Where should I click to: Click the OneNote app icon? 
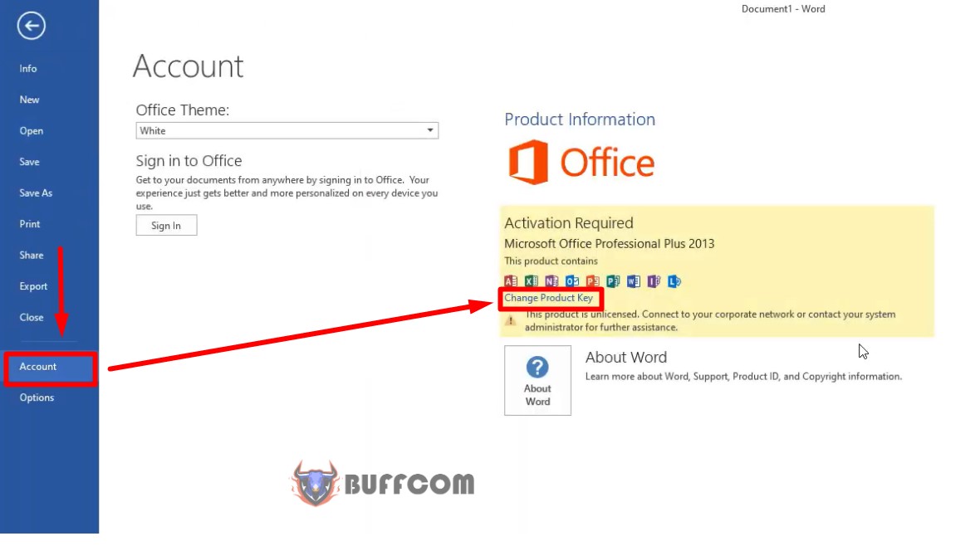551,281
